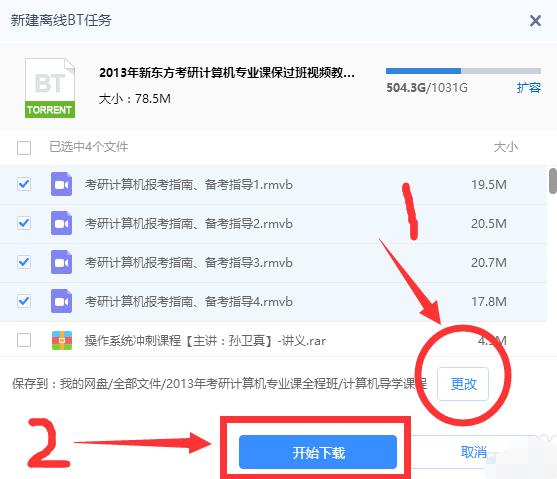Viewport: 557px width, 479px height.
Task: Uncheck 备考指导1.rmvb checkbox
Action: coord(24,184)
